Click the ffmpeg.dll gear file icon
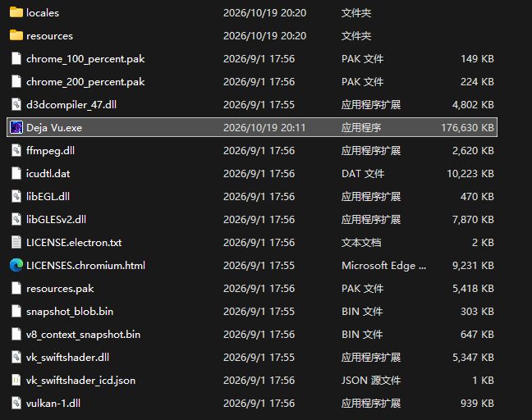The image size is (532, 420). pyautogui.click(x=16, y=150)
